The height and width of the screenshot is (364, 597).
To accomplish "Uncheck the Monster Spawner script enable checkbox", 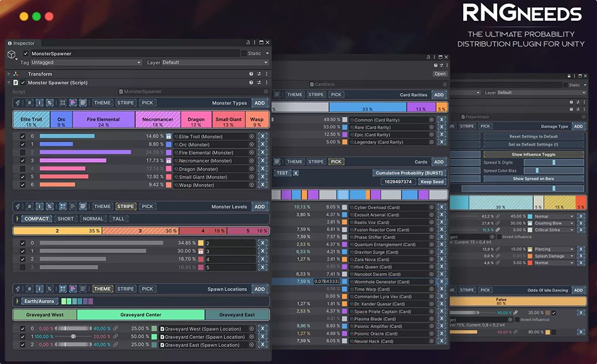I will (x=23, y=82).
